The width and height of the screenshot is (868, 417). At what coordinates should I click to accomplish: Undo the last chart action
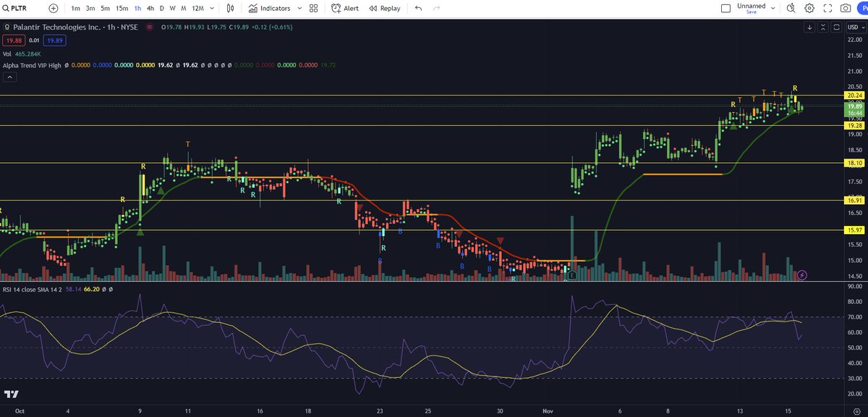coord(418,9)
